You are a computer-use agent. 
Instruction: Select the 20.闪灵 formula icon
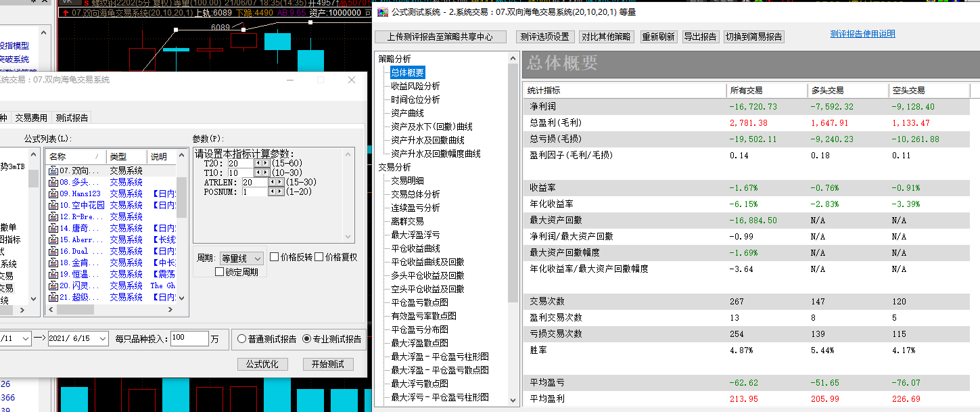click(53, 286)
